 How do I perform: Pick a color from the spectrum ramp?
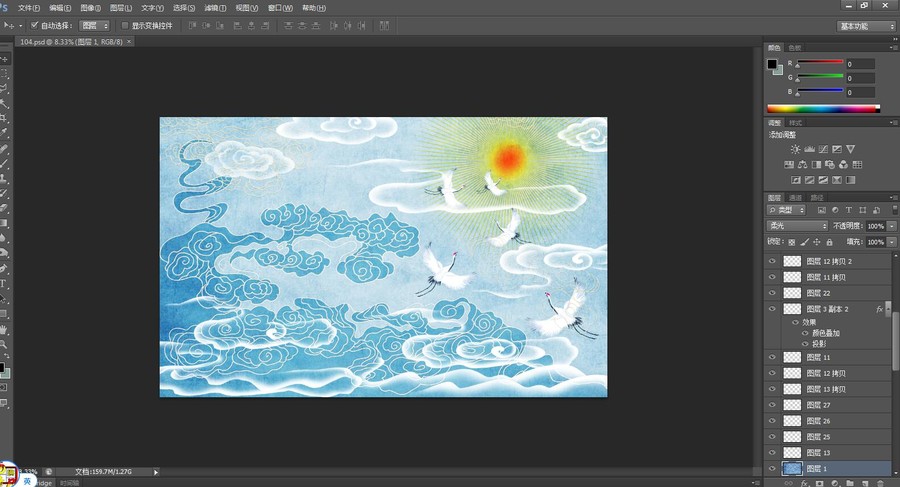coord(823,109)
